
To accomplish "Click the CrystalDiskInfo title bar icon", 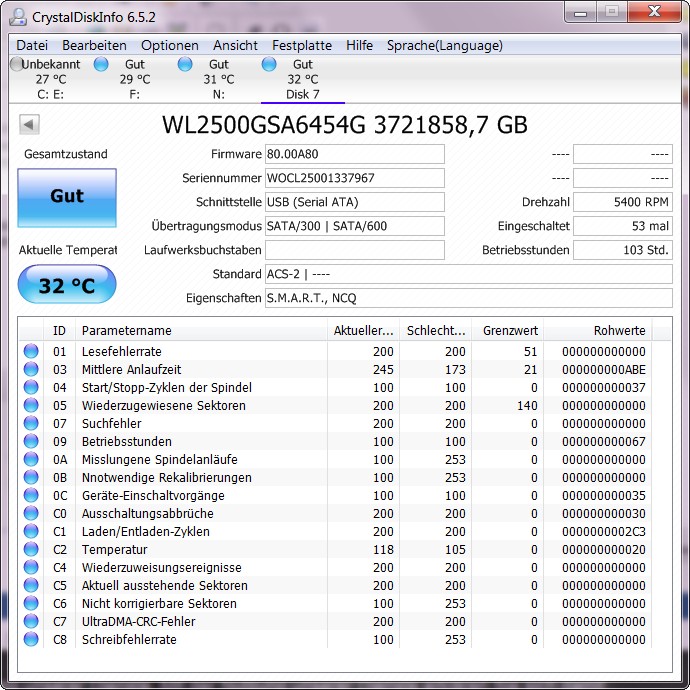I will click(x=18, y=17).
